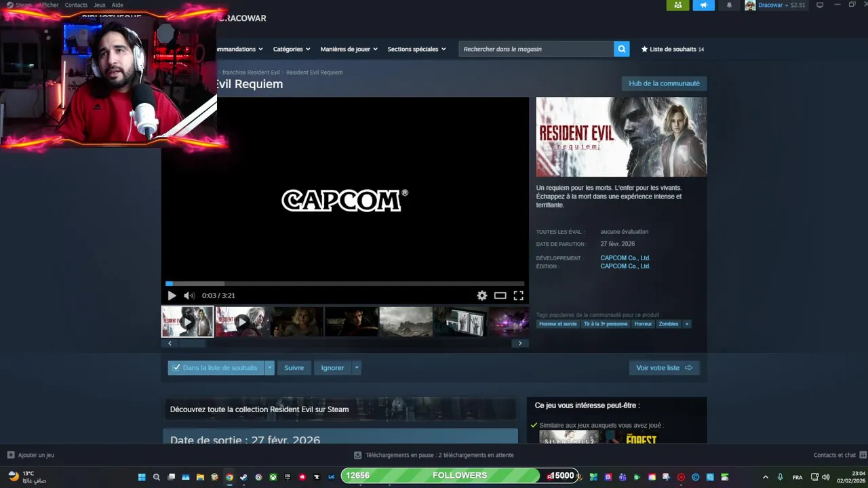
Task: Open the Contacts menu
Action: coord(76,5)
